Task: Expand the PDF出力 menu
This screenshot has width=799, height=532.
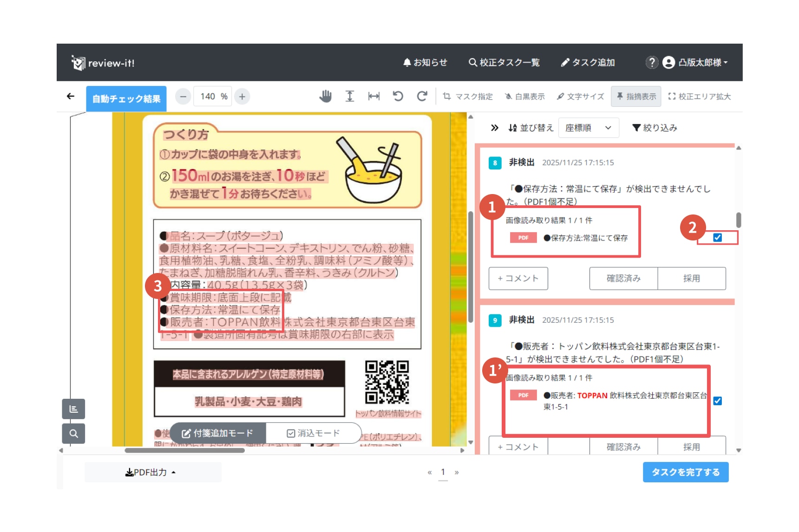Action: pyautogui.click(x=151, y=472)
